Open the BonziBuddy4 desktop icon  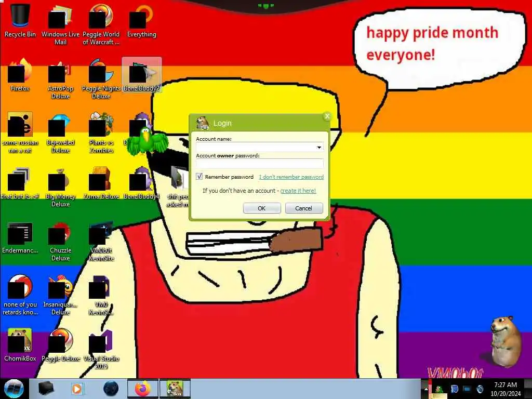click(x=141, y=183)
